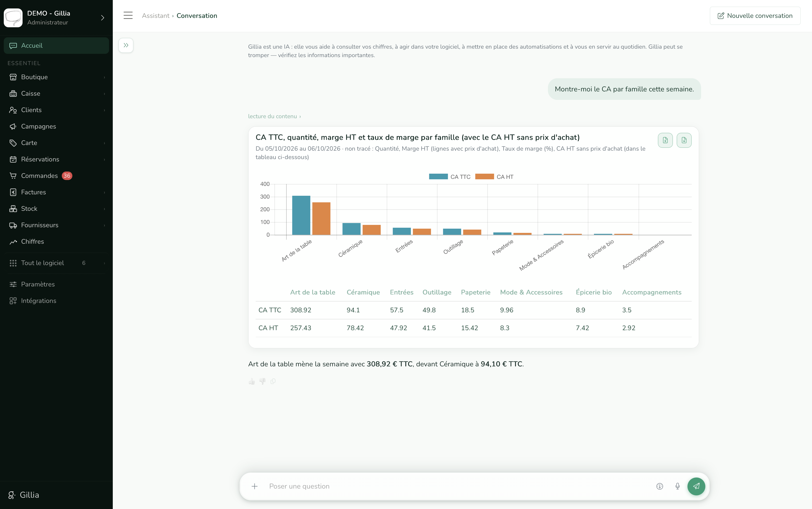
Task: Go to Accueil in the sidebar
Action: 56,45
